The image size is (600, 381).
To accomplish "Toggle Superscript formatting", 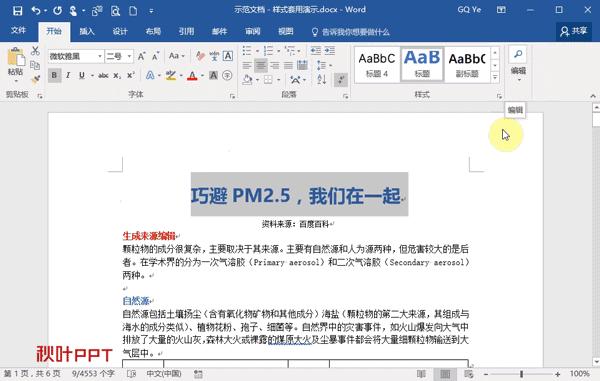I will (x=130, y=75).
